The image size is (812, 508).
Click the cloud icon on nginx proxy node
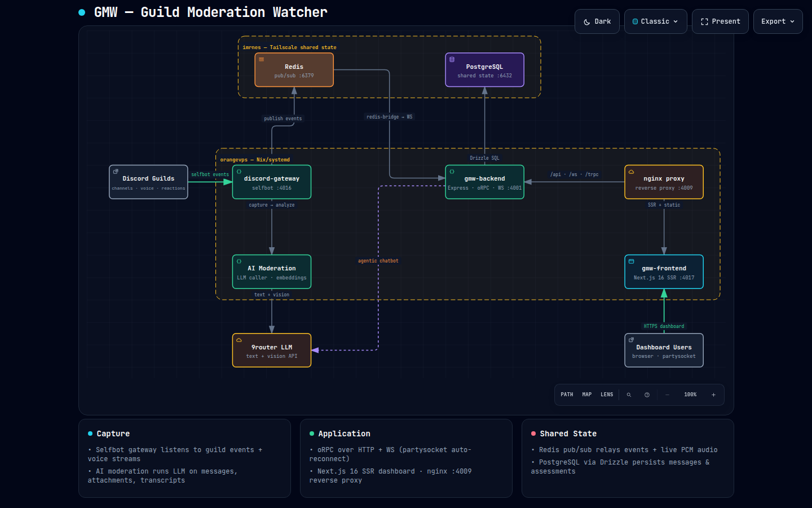(x=631, y=172)
